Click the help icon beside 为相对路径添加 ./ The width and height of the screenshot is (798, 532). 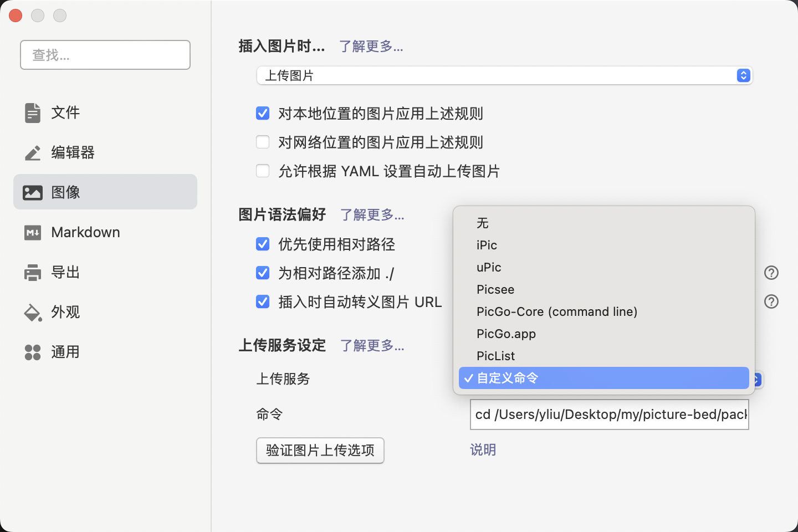(x=771, y=273)
